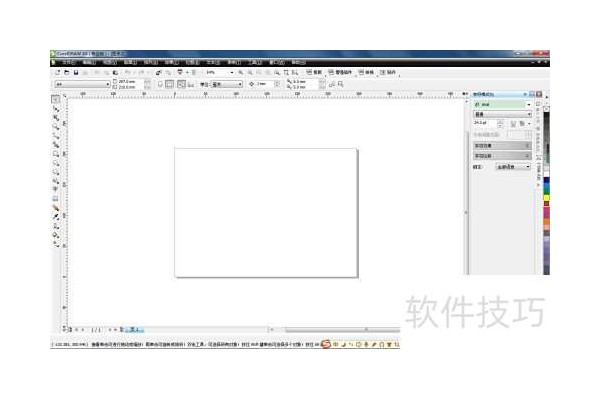Image resolution: width=600 pixels, height=400 pixels.
Task: Open the Layout menu
Action: coord(130,62)
